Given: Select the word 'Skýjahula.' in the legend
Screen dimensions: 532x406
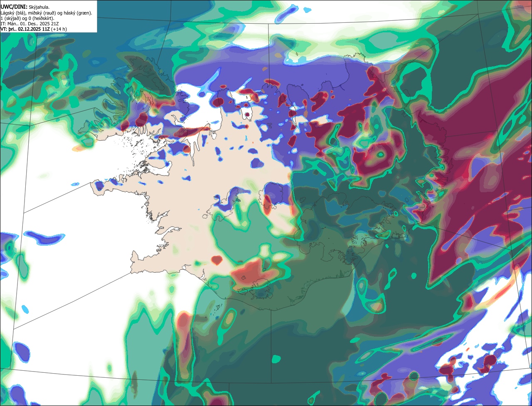Looking at the screenshot, I should click(39, 7).
